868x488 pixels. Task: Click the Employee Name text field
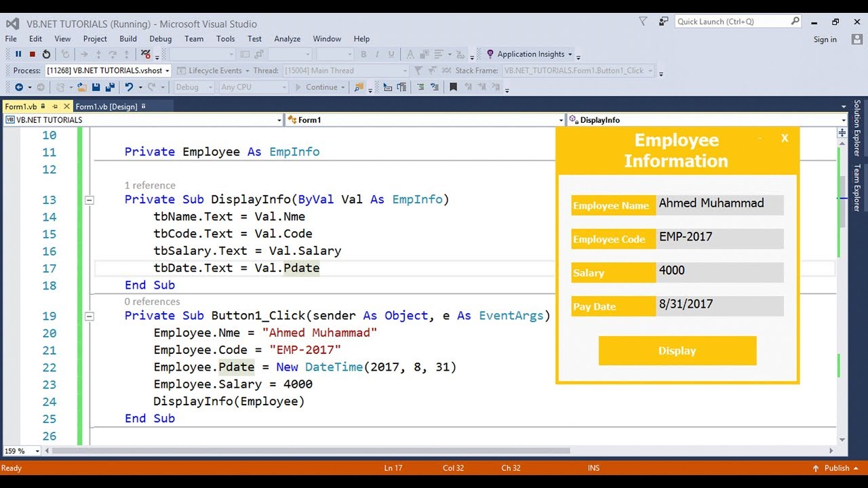[719, 205]
